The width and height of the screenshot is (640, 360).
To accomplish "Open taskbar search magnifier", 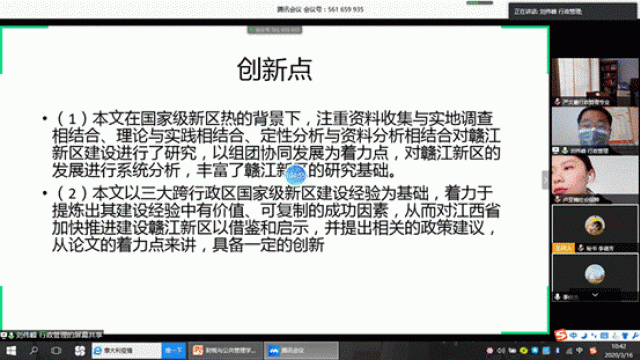I will [34, 350].
